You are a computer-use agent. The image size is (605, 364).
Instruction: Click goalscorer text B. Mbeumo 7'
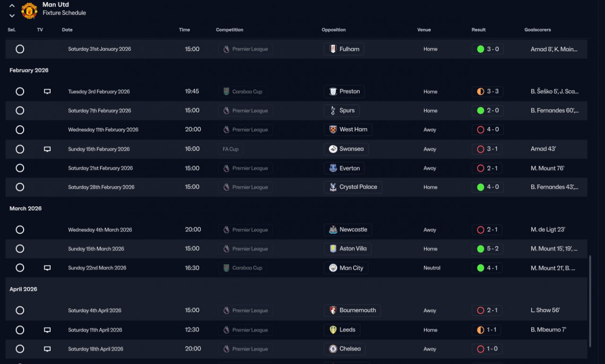point(548,330)
